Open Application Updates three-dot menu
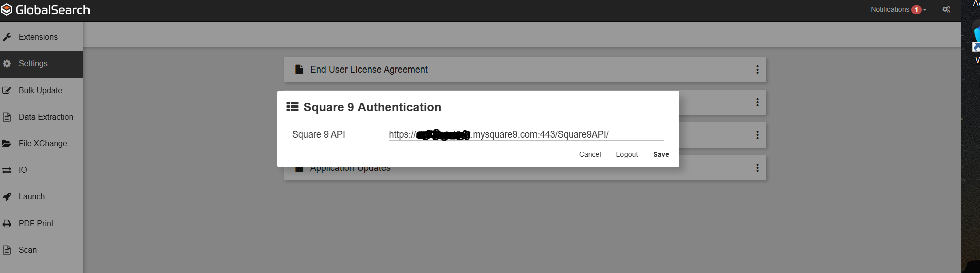 [757, 168]
